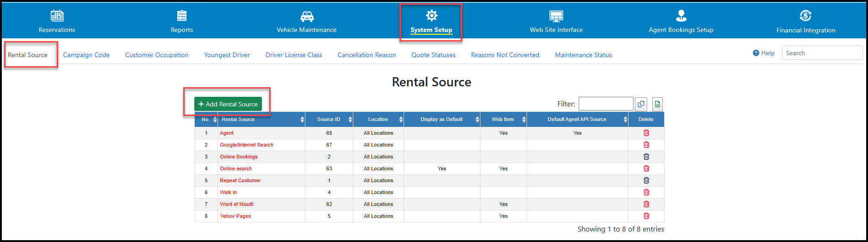Click into the Filter input box
The image size is (868, 242).
(606, 104)
